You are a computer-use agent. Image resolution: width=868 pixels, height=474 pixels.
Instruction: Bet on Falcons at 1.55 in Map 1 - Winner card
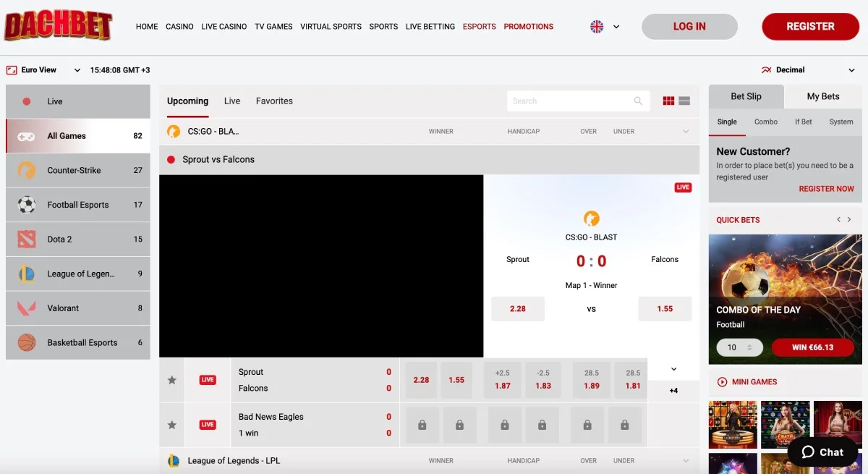click(665, 308)
